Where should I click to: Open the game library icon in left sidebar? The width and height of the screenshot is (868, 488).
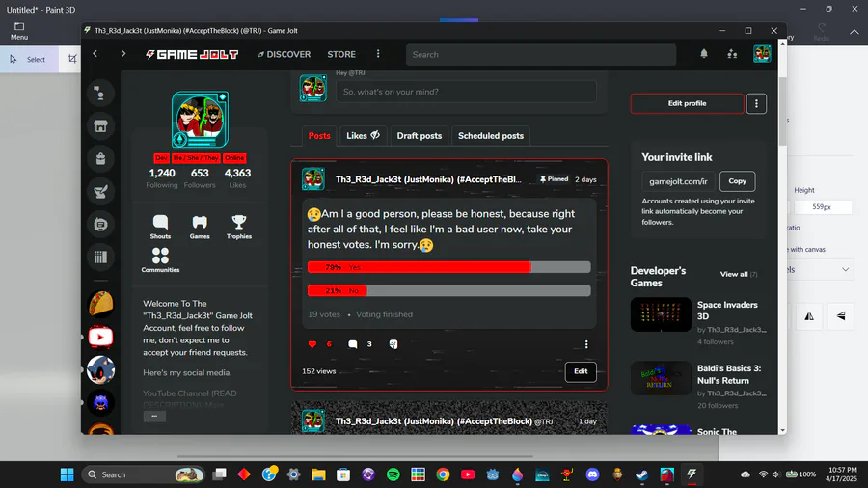click(100, 257)
